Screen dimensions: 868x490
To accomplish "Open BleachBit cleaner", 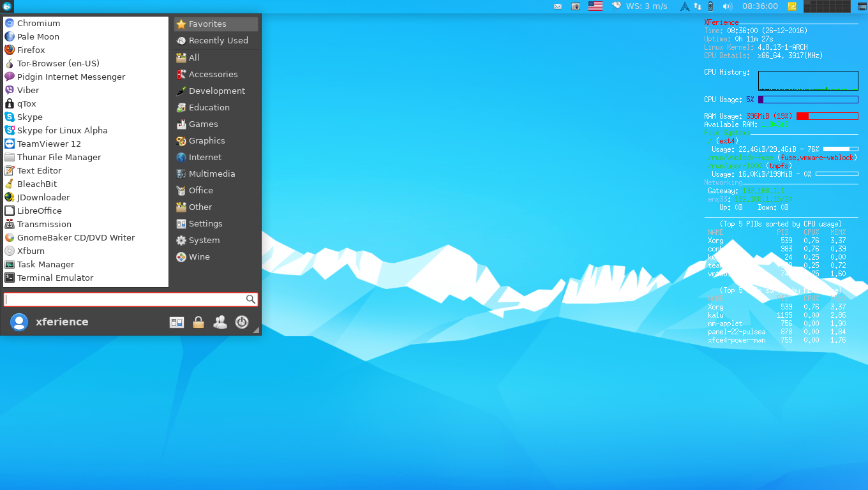I will [x=36, y=184].
